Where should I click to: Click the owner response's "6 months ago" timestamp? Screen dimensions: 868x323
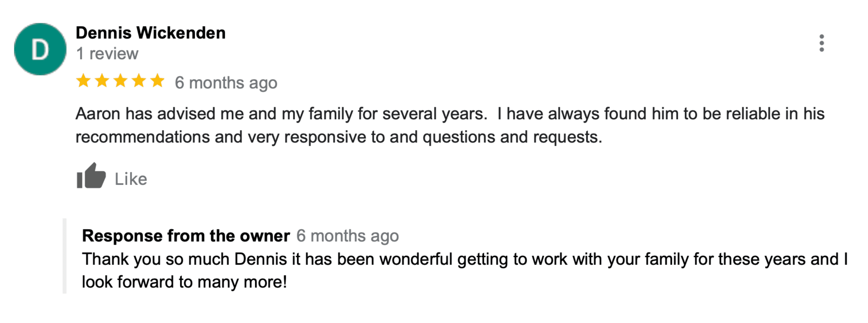[x=347, y=236]
